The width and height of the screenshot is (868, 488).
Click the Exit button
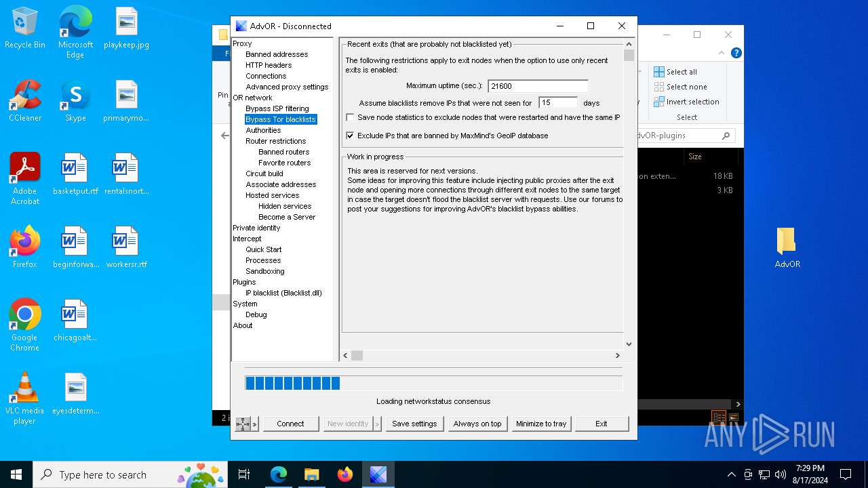(x=601, y=424)
